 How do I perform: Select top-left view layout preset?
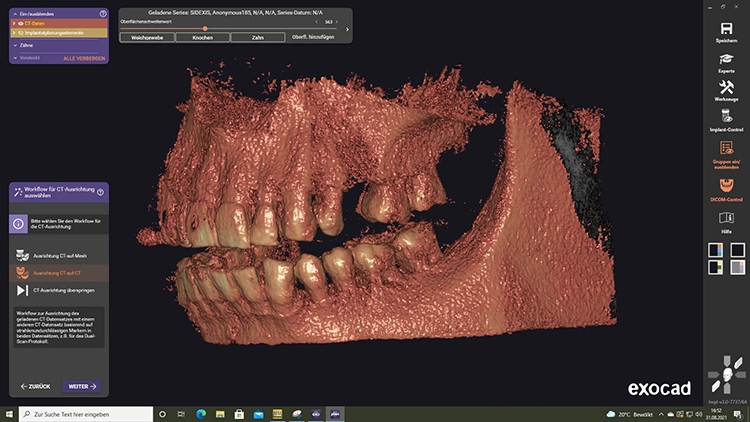pyautogui.click(x=716, y=250)
